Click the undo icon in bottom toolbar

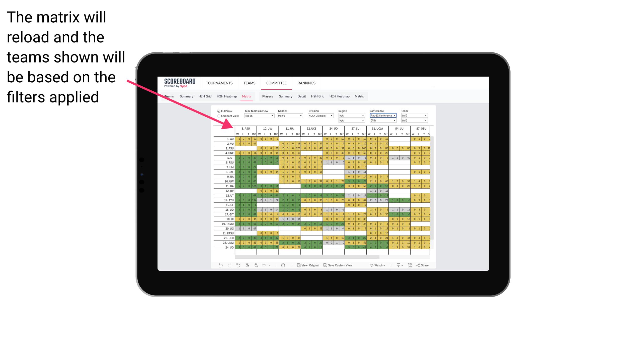coord(219,267)
